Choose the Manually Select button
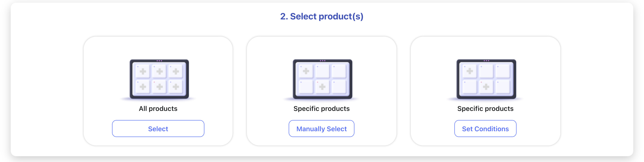 (321, 129)
